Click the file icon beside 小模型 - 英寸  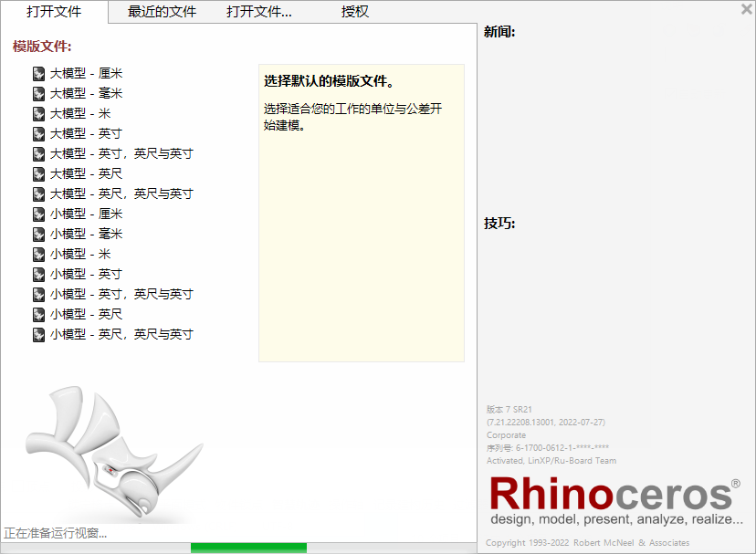tap(38, 275)
